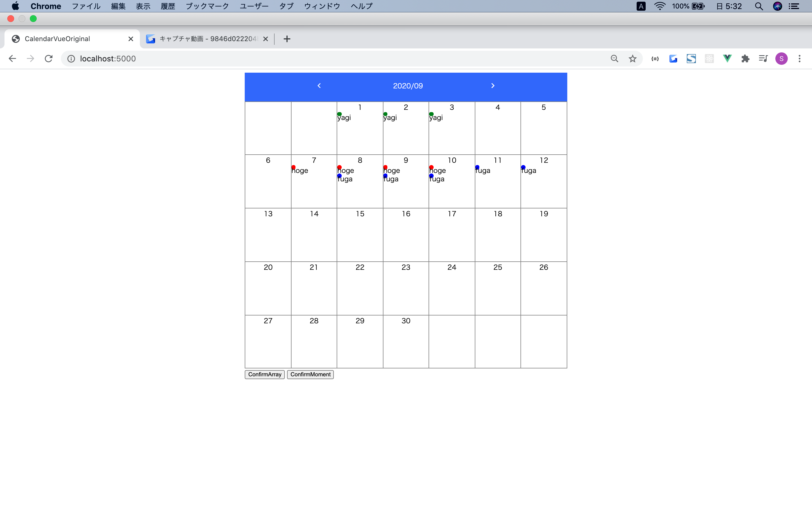
Task: Click the address bar showing localhost:5000
Action: click(108, 58)
